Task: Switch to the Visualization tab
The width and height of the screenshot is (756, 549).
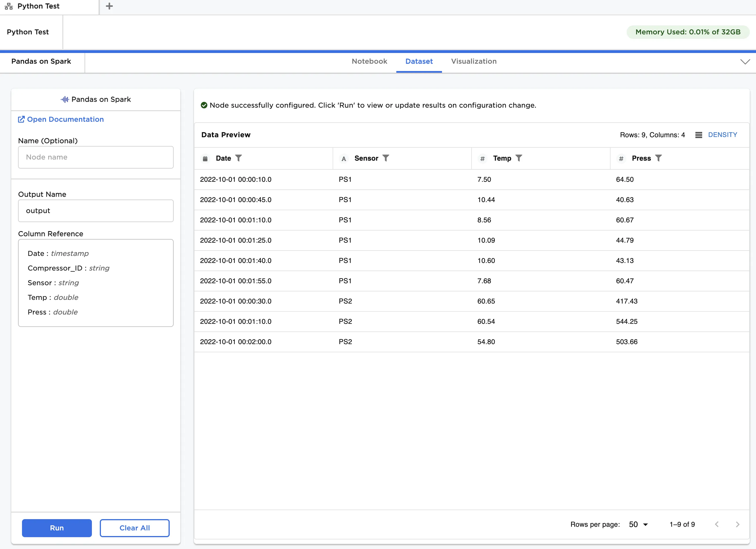Action: (x=474, y=61)
